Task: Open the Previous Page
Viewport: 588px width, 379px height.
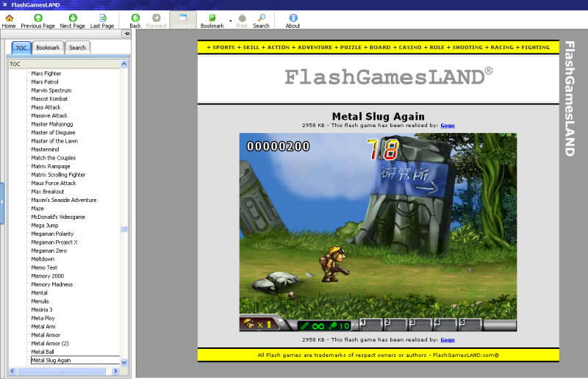Action: point(38,21)
